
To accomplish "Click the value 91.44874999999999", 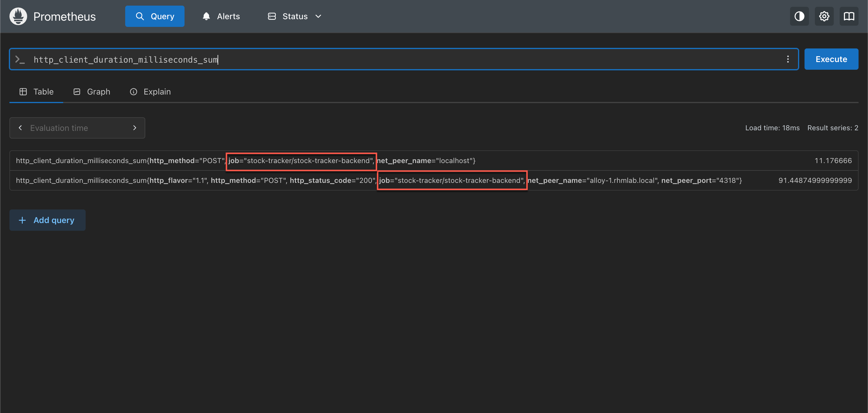I will (815, 181).
